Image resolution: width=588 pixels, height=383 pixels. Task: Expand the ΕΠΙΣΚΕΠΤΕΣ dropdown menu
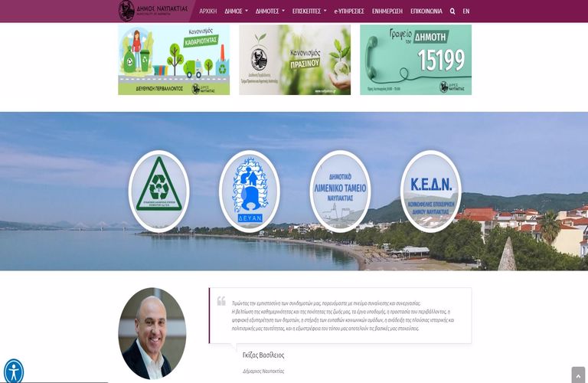click(309, 11)
